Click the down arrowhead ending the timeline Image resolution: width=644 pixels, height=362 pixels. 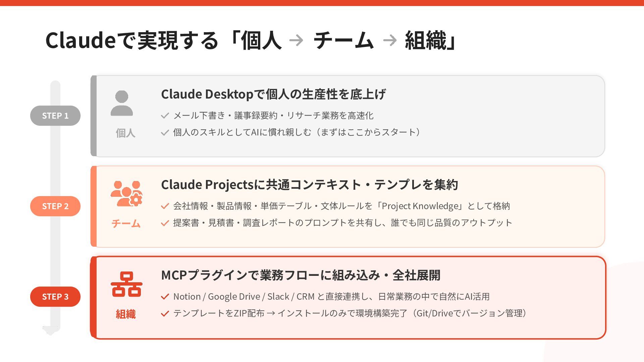coord(51,330)
